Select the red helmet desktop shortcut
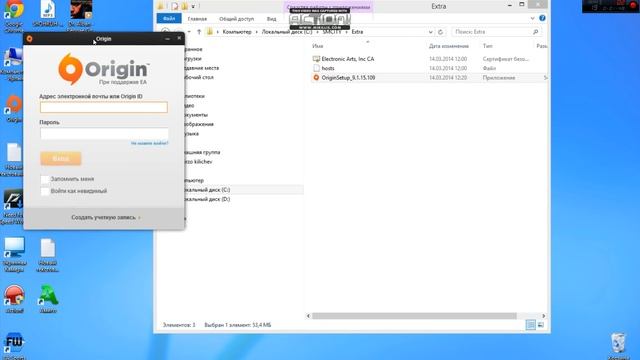 click(x=14, y=299)
